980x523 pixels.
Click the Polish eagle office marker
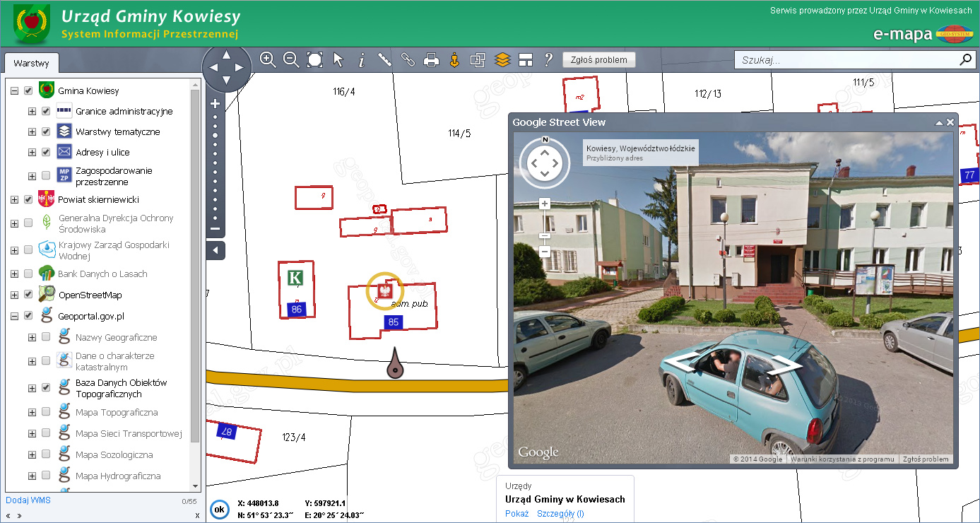385,290
